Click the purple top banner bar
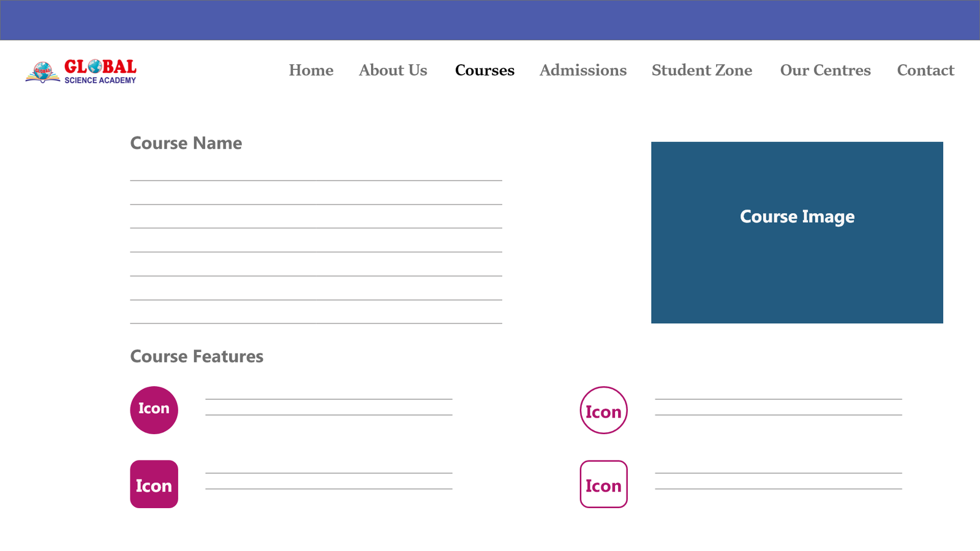The width and height of the screenshot is (980, 551). point(490,20)
